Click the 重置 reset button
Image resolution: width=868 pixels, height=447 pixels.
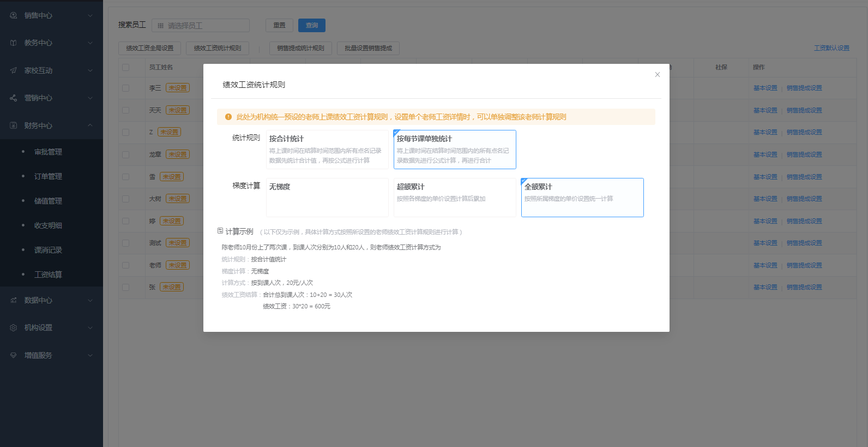point(279,25)
